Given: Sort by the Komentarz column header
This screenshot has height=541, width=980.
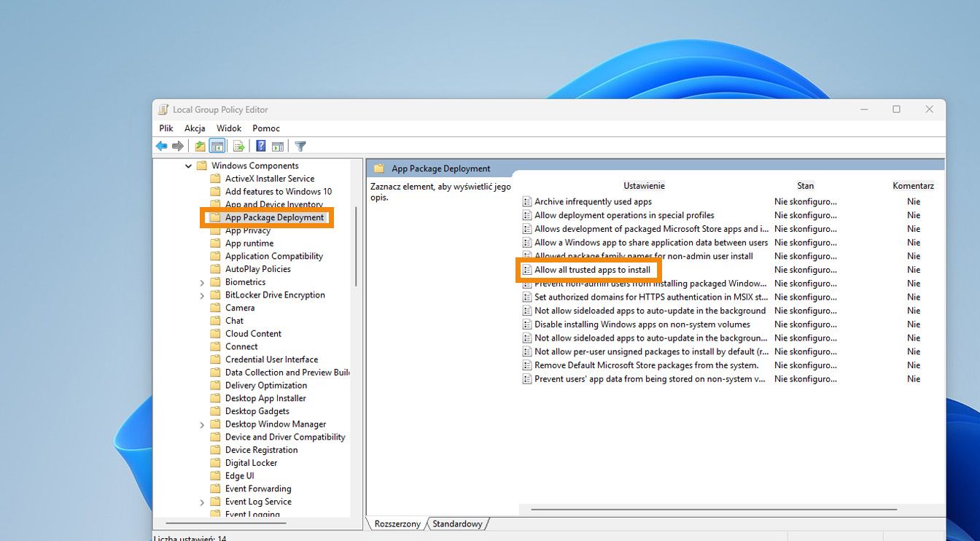Looking at the screenshot, I should 913,186.
